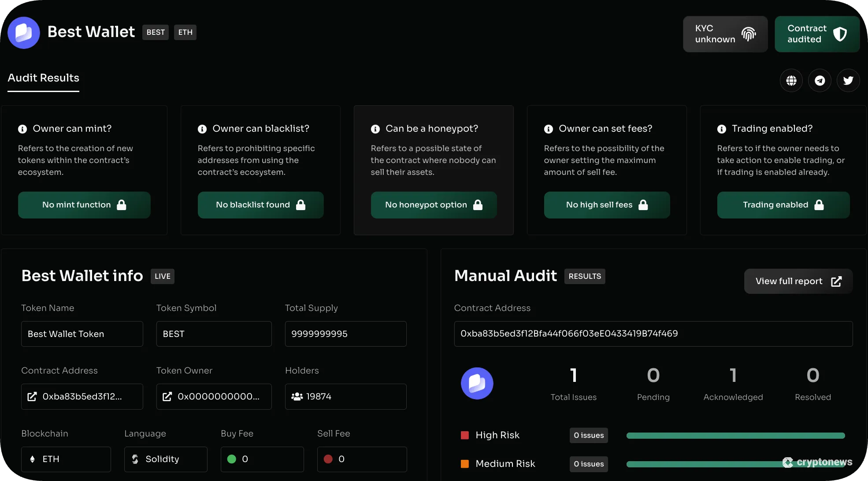
Task: Select the Audit Results tab
Action: click(x=43, y=78)
